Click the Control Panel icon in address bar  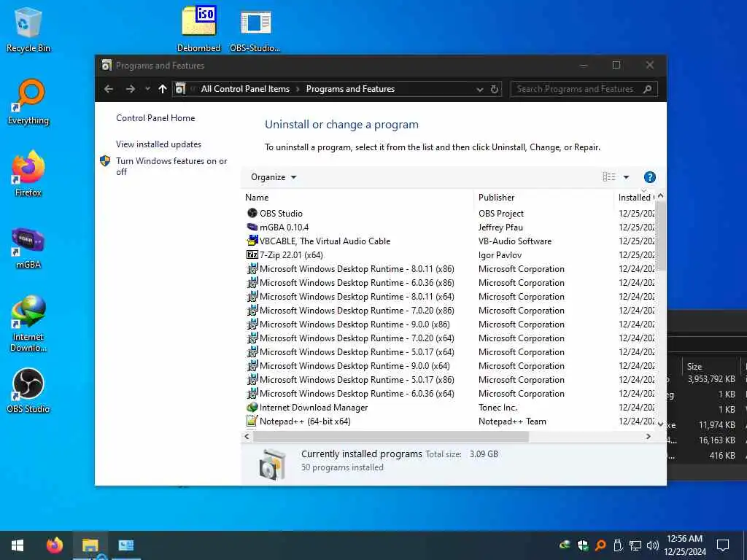point(180,89)
